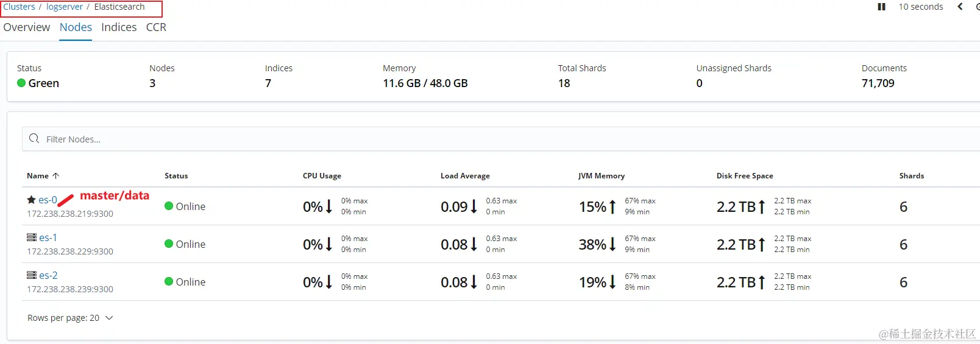Click the node icon beside es-2

(x=32, y=275)
